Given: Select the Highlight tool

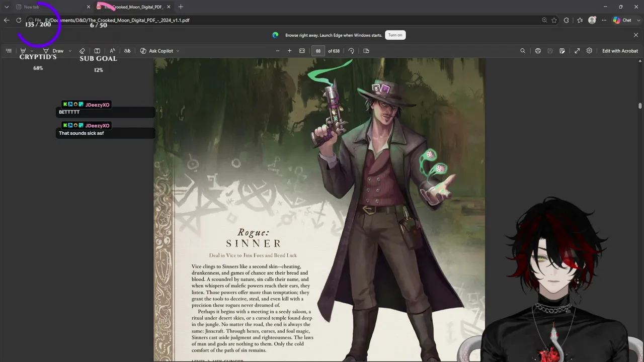Looking at the screenshot, I should point(23,51).
